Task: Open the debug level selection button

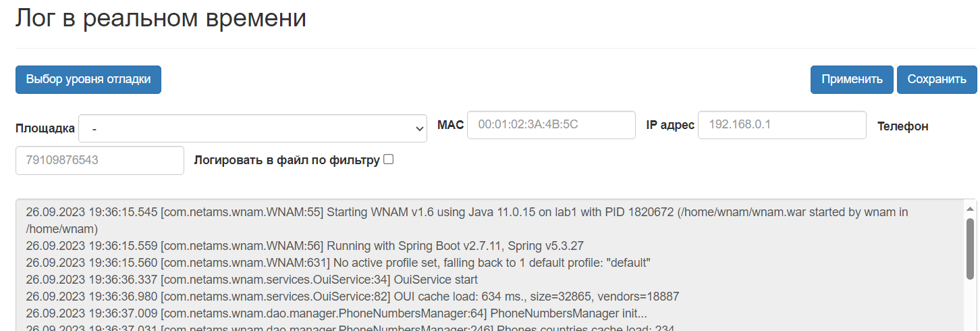Action: coord(88,80)
